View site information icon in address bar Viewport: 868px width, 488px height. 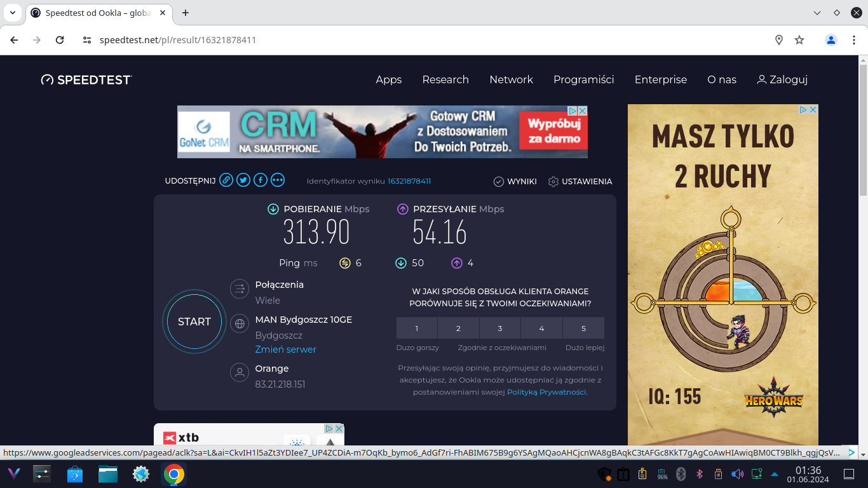88,40
